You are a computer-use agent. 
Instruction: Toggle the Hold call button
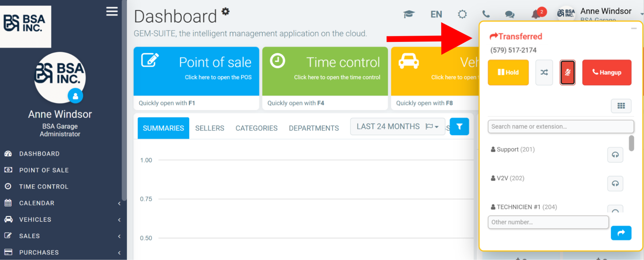[x=508, y=72]
